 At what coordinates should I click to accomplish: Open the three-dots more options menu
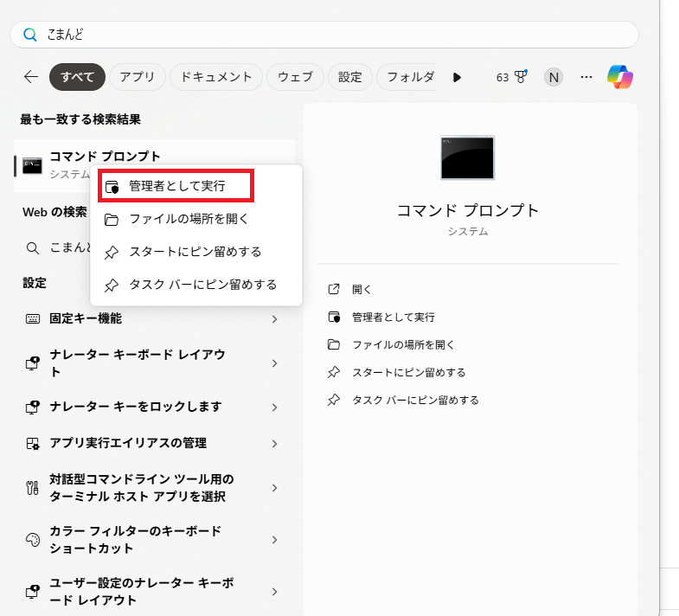pos(586,77)
